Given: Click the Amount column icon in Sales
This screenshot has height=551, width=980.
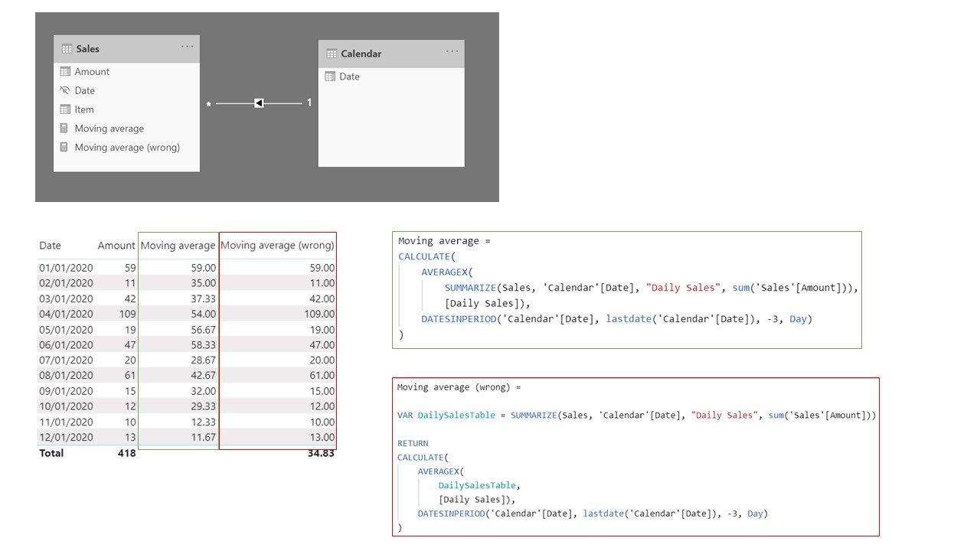Looking at the screenshot, I should point(65,71).
